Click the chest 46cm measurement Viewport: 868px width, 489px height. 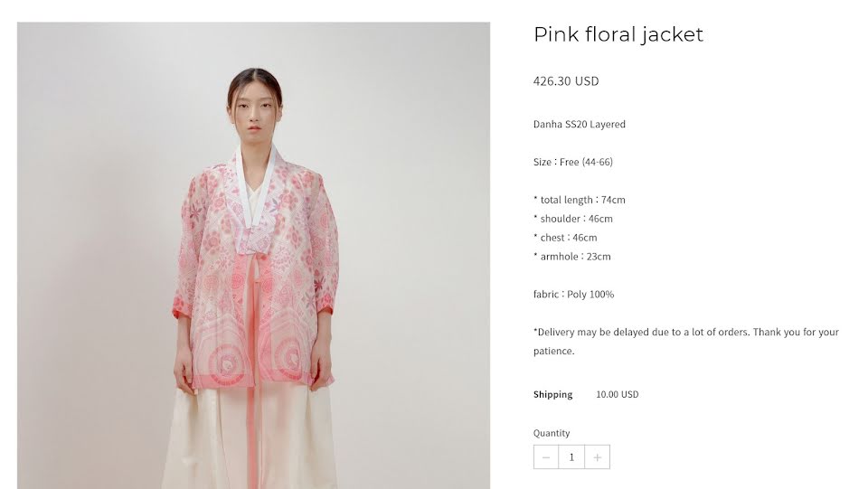click(x=565, y=238)
